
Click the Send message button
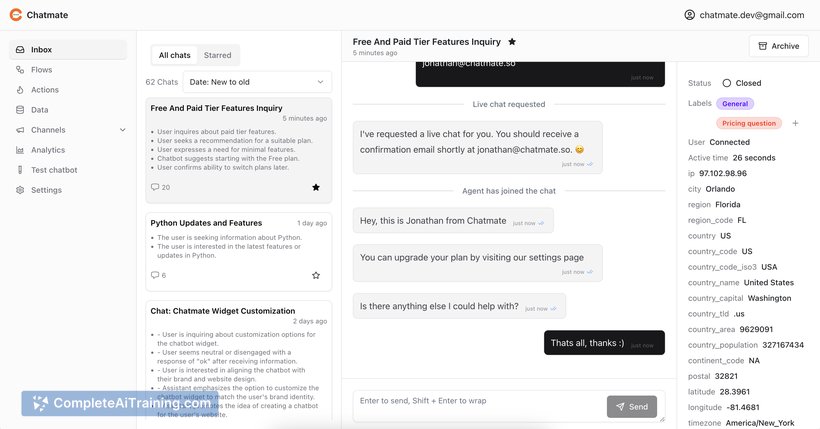coord(632,407)
